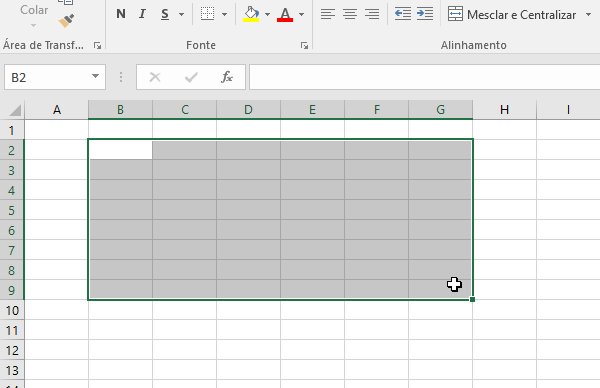Select row 1 header

(12, 130)
